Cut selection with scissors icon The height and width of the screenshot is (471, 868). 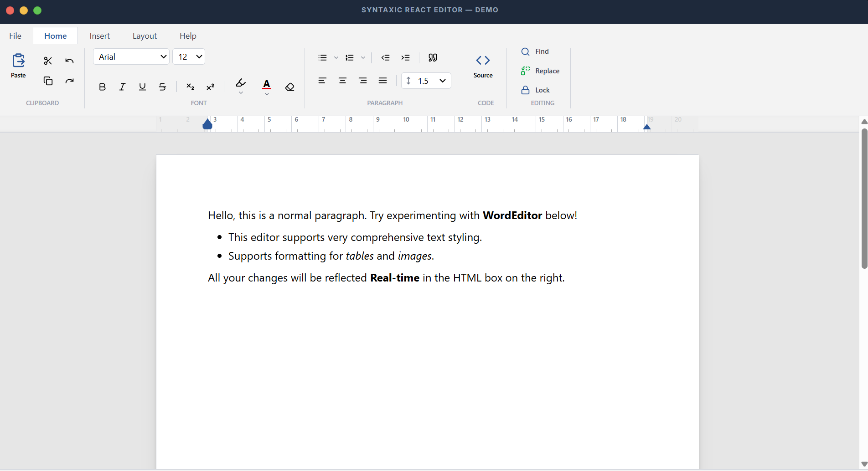pyautogui.click(x=48, y=61)
